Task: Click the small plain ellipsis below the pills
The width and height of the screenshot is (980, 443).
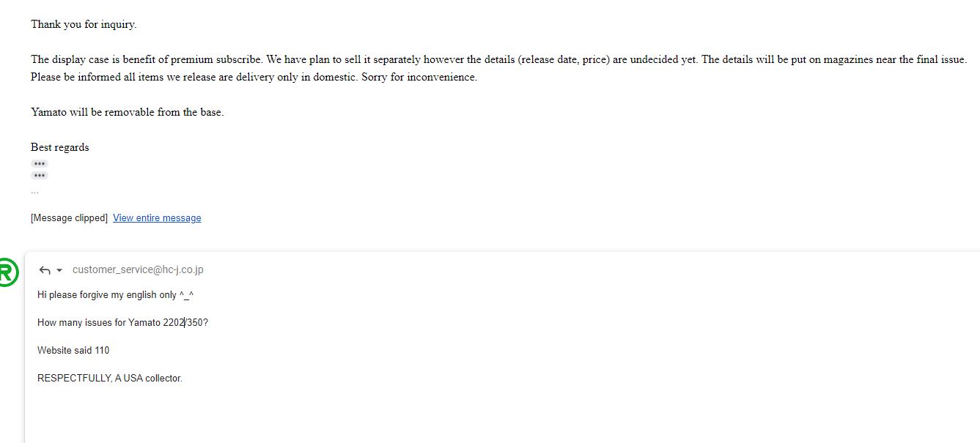Action: (34, 192)
